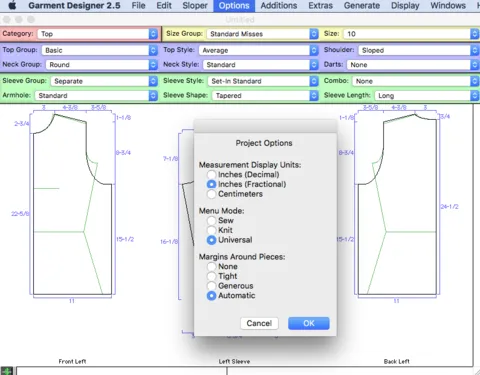The image size is (480, 375).
Task: Open the Armhole dropdown
Action: tap(96, 96)
